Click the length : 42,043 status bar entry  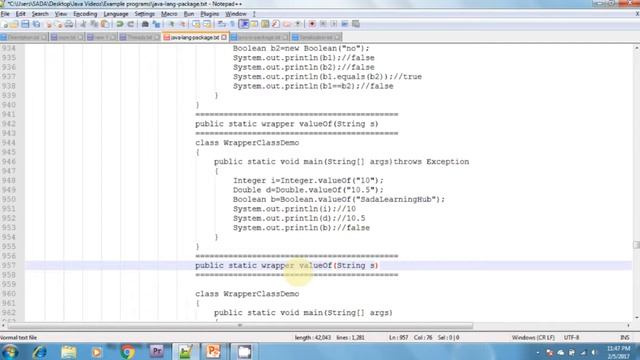312,338
